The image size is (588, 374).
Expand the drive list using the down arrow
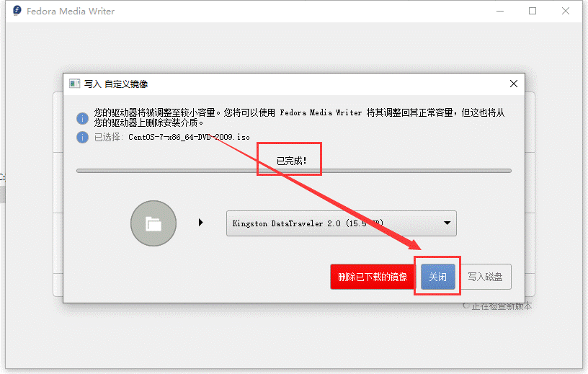pos(447,223)
